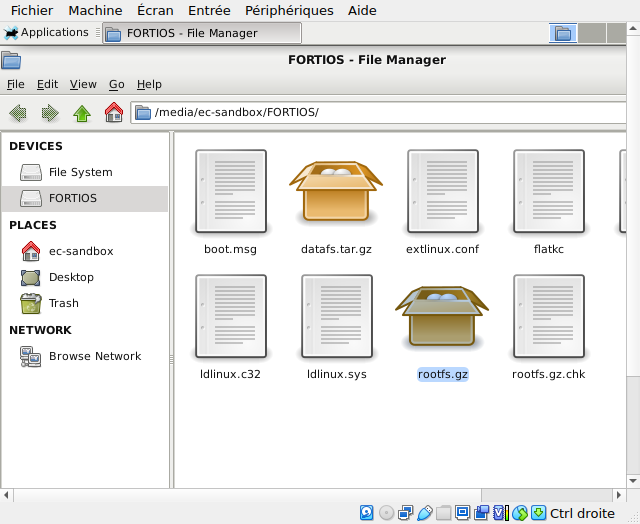Click the window menu folder icon in title bar

pos(11,60)
